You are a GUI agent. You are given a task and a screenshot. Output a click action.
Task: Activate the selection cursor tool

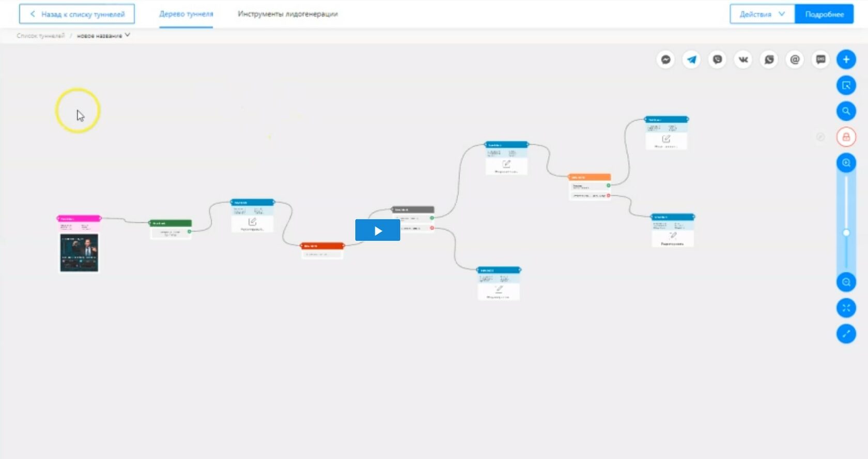click(846, 85)
